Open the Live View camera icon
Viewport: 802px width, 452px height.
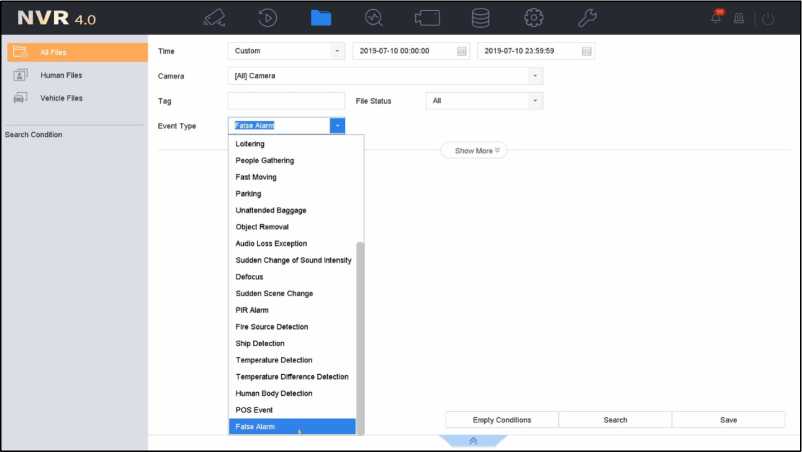[215, 18]
